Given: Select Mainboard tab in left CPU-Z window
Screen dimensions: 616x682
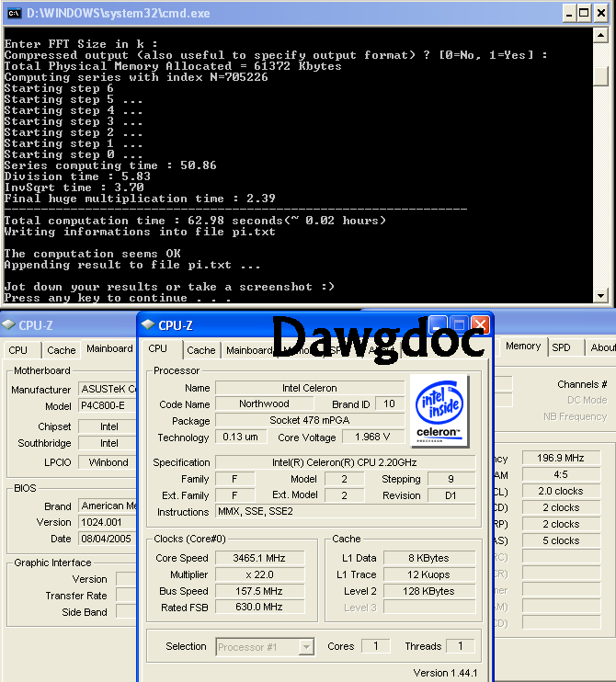Looking at the screenshot, I should click(109, 349).
